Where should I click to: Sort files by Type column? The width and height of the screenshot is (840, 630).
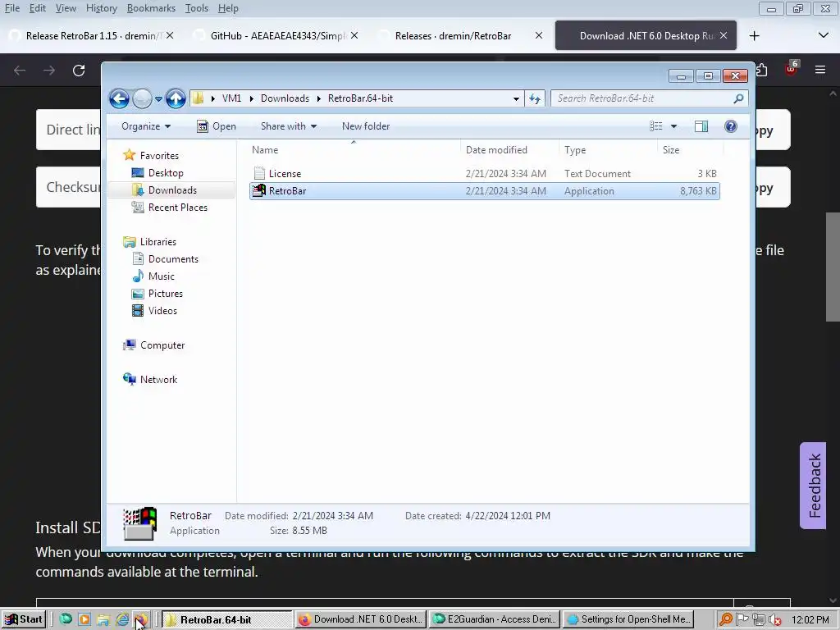[x=575, y=150]
